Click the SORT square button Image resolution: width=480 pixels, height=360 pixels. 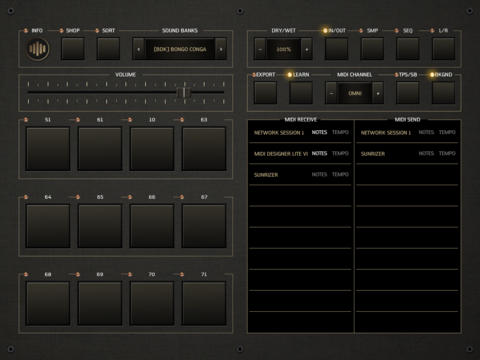pyautogui.click(x=108, y=49)
